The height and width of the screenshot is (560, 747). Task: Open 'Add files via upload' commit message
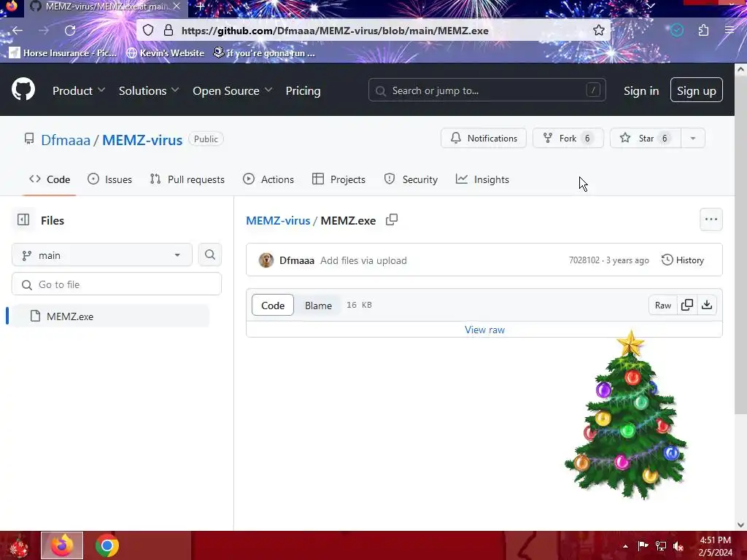tap(363, 260)
